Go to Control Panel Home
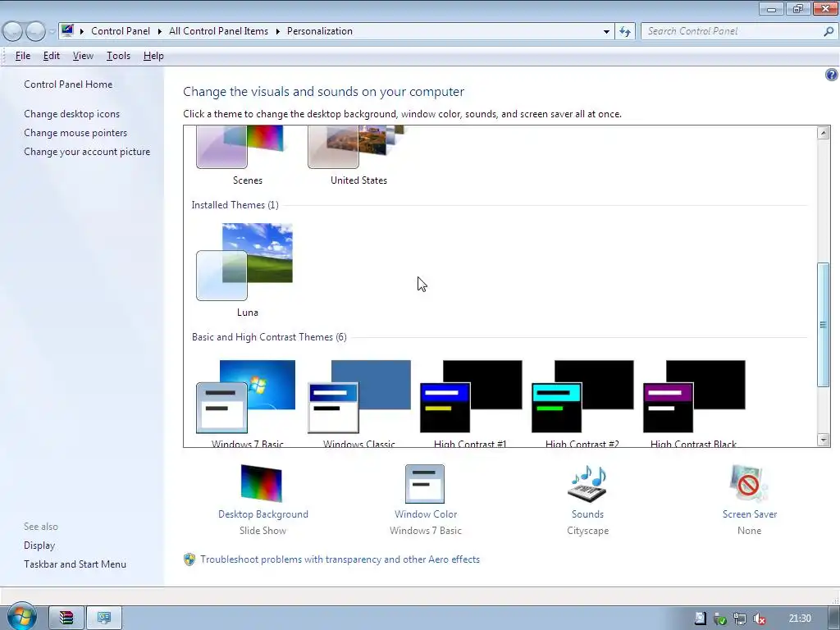Viewport: 840px width, 630px height. pyautogui.click(x=68, y=84)
